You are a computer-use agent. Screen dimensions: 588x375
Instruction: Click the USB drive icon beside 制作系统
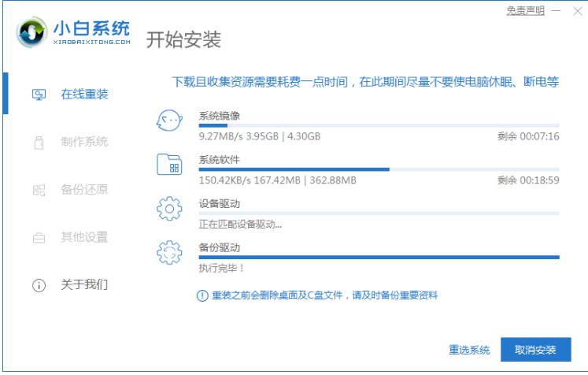[39, 143]
